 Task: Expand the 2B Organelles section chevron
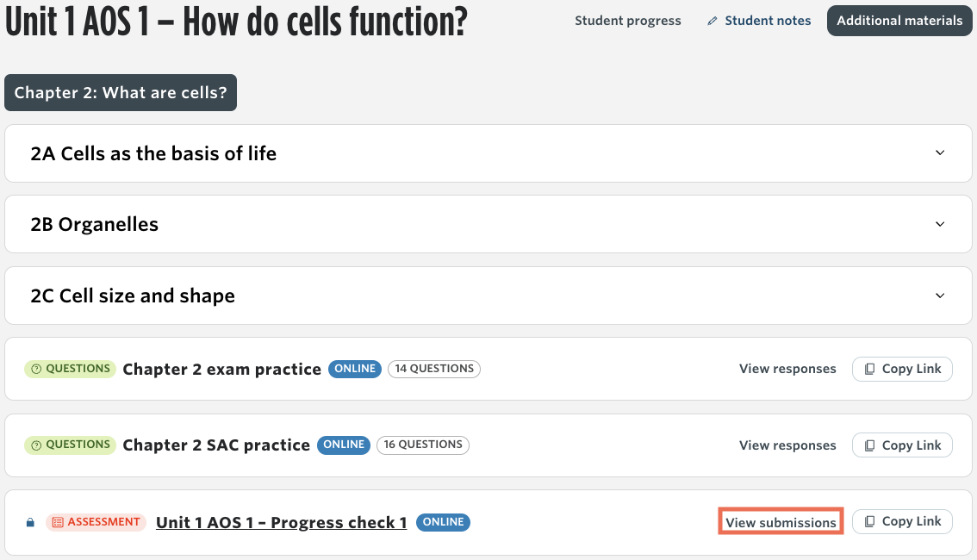click(940, 224)
